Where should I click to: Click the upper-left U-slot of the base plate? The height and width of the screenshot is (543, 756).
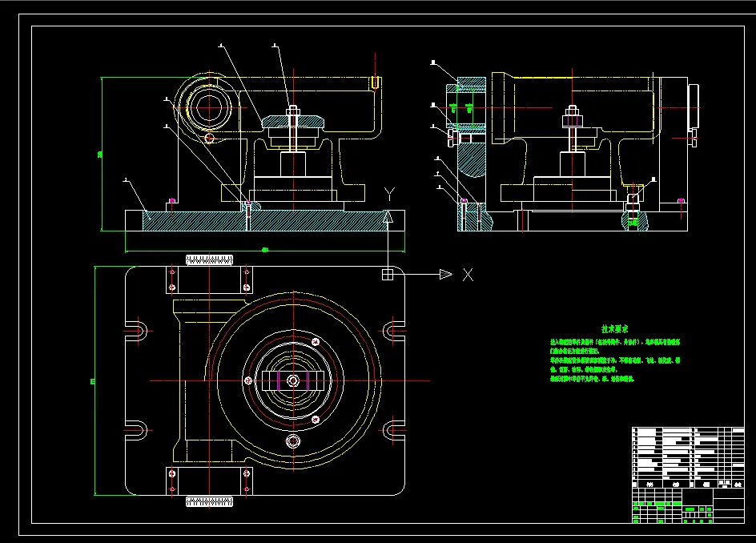(137, 331)
